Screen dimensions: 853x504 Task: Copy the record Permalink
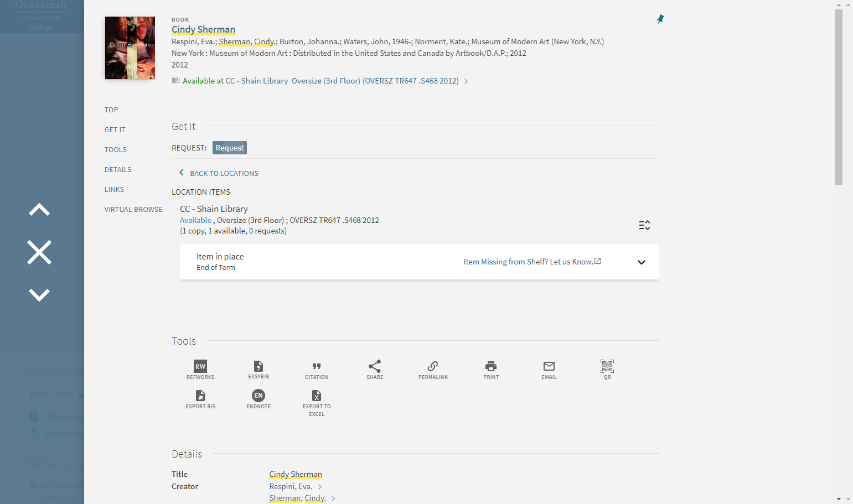point(433,370)
